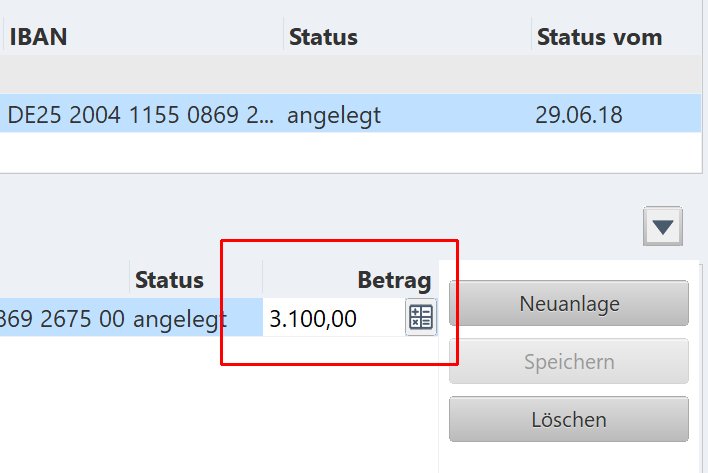Image resolution: width=708 pixels, height=473 pixels.
Task: Create a new entry with Neuanlage
Action: pos(568,303)
